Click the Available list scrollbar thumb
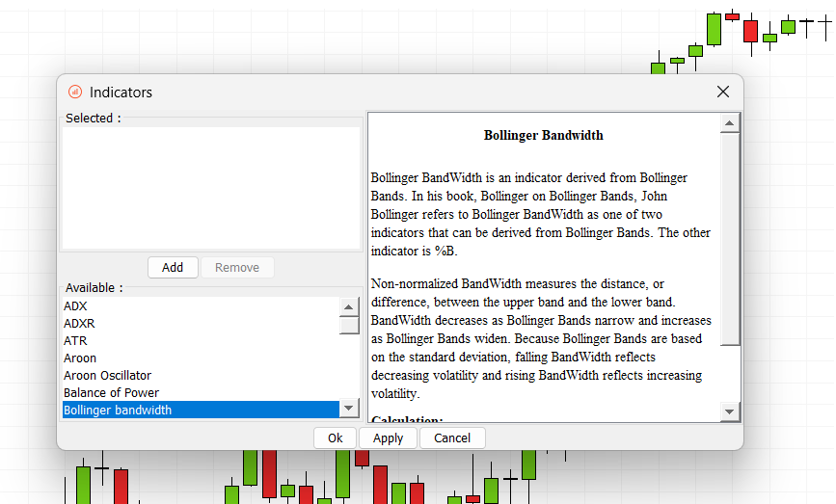The image size is (836, 504). 349,325
